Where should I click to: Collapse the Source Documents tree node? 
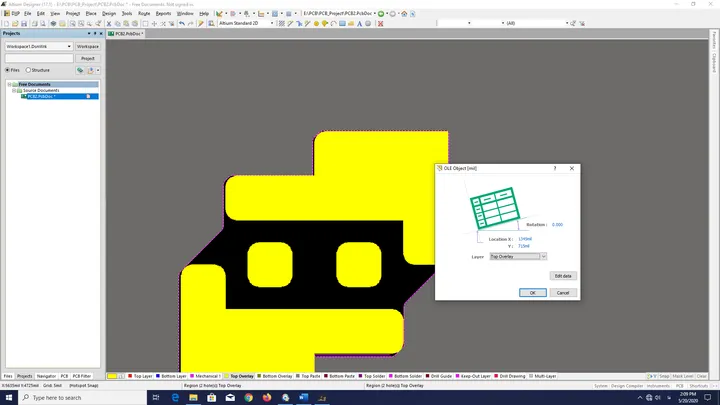[x=14, y=90]
